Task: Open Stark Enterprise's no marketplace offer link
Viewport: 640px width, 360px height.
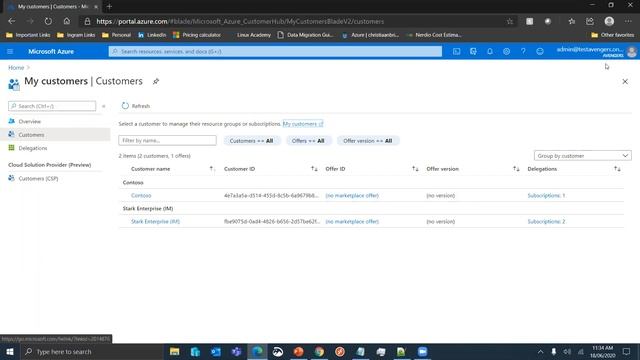Action: click(x=352, y=222)
